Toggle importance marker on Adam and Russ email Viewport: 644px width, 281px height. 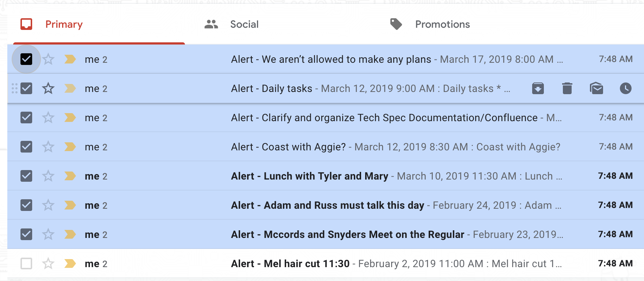(x=70, y=205)
